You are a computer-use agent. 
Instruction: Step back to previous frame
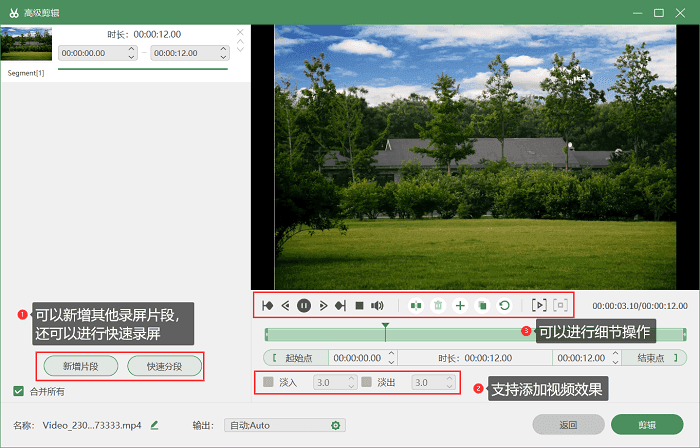[x=285, y=305]
